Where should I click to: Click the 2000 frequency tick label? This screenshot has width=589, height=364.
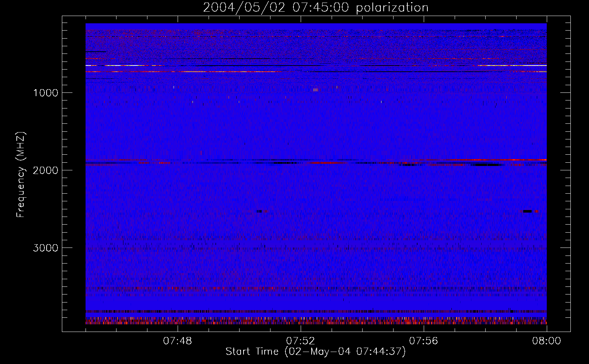coord(46,170)
